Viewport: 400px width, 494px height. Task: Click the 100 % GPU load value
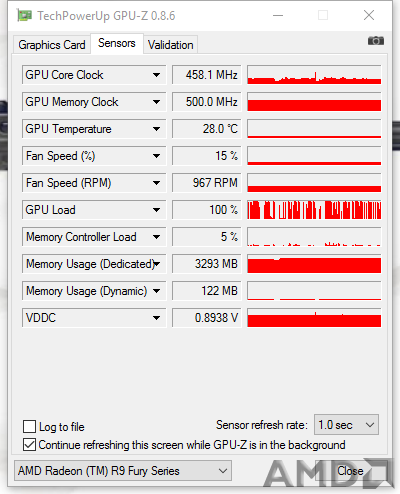pyautogui.click(x=207, y=210)
